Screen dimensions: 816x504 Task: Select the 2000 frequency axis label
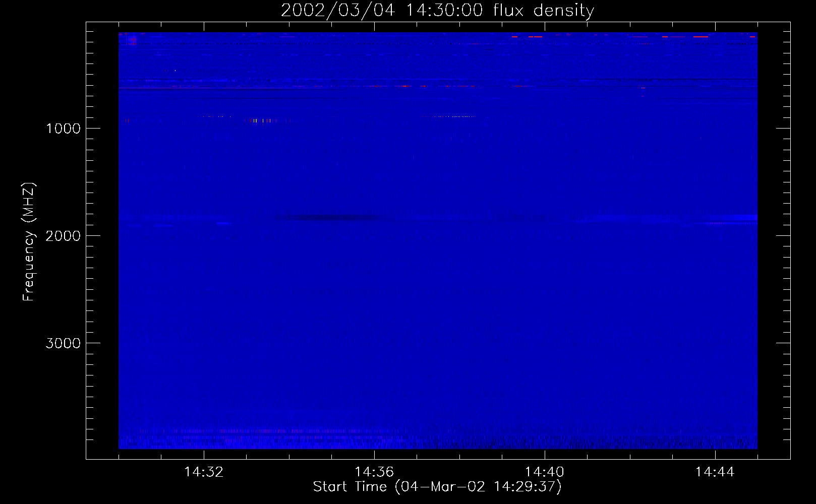tap(63, 236)
